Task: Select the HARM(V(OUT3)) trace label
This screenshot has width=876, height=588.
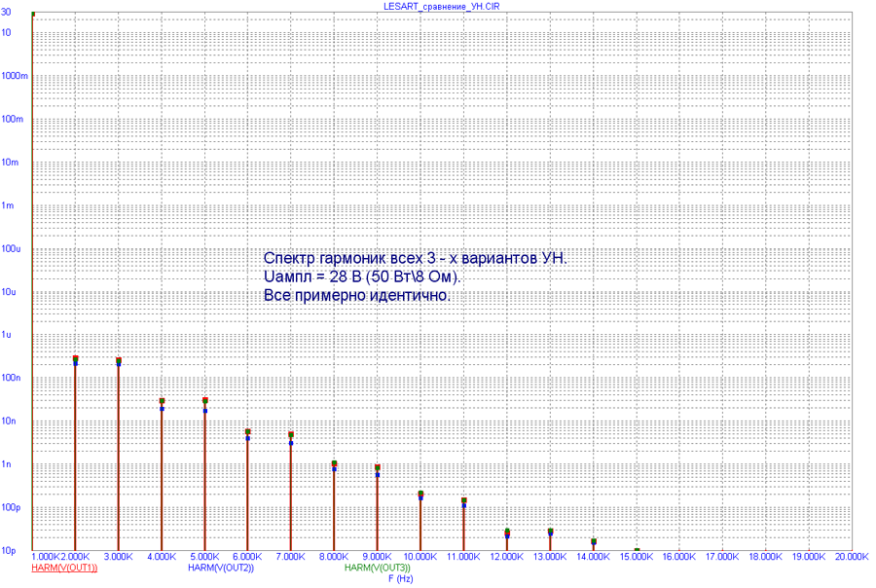Action: click(x=377, y=568)
